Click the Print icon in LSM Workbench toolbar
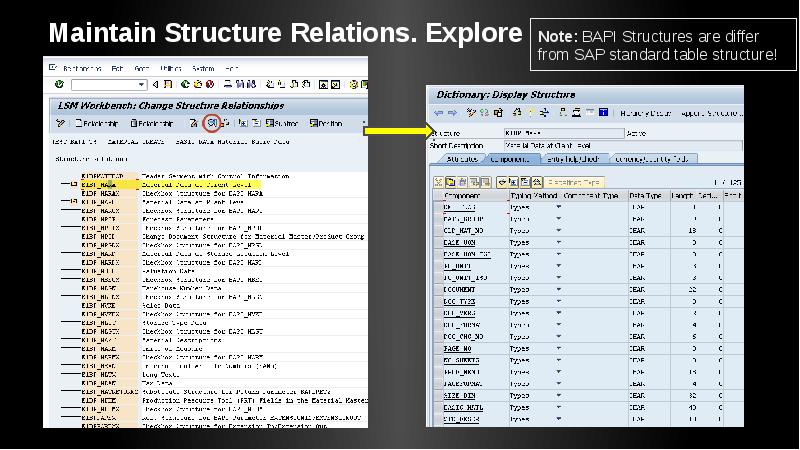 pos(228,84)
